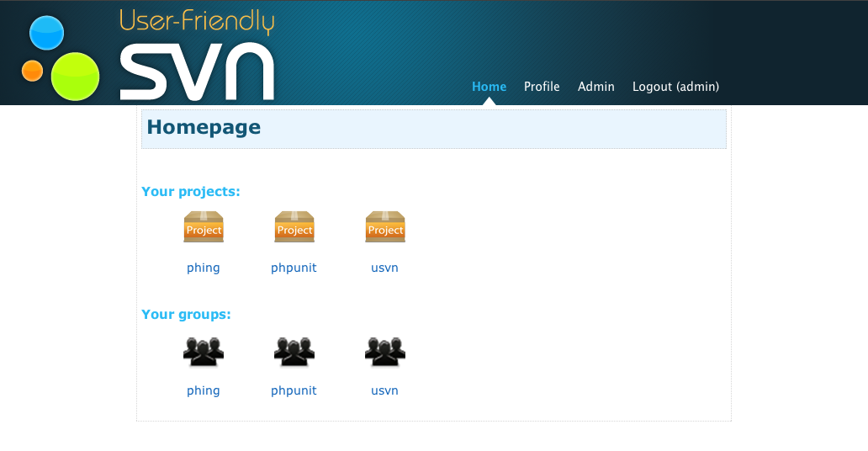Click the usvn group name link
This screenshot has height=451, width=868.
point(384,390)
